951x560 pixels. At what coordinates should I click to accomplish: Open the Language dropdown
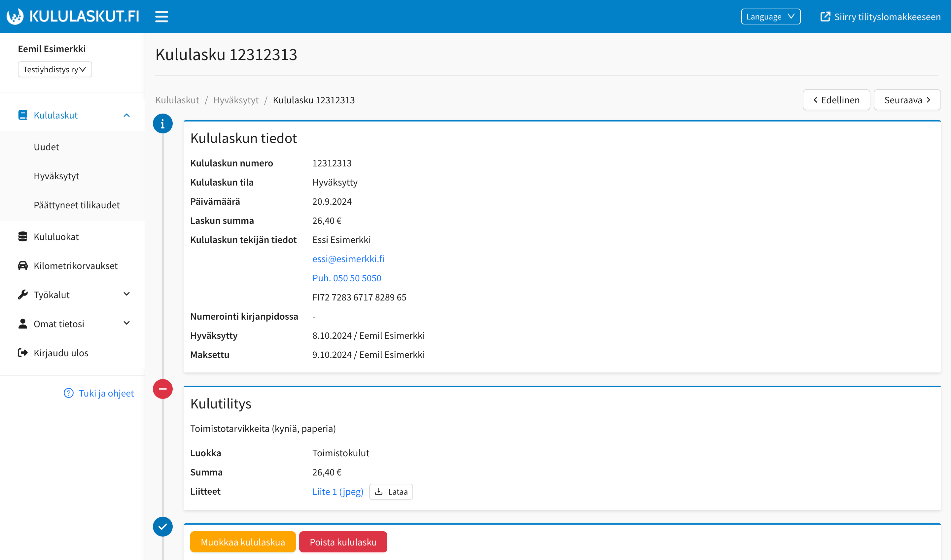click(770, 17)
